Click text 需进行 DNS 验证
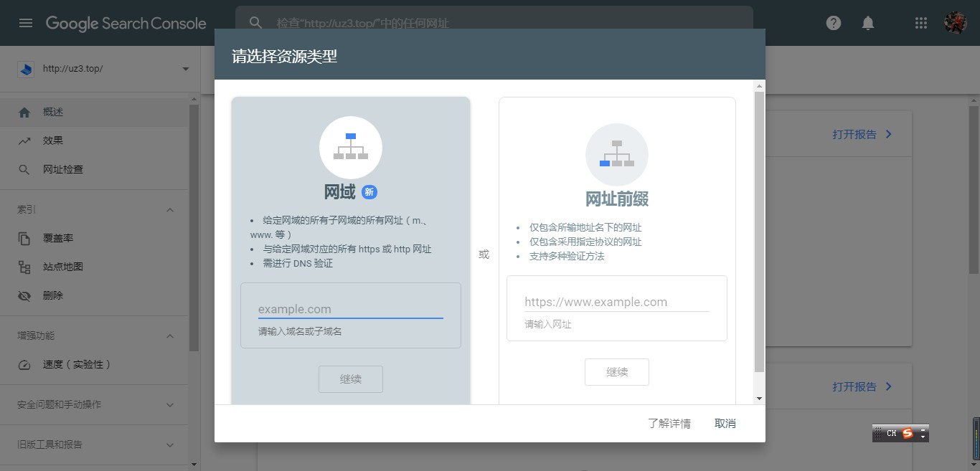Viewport: 980px width, 471px height. pyautogui.click(x=298, y=263)
